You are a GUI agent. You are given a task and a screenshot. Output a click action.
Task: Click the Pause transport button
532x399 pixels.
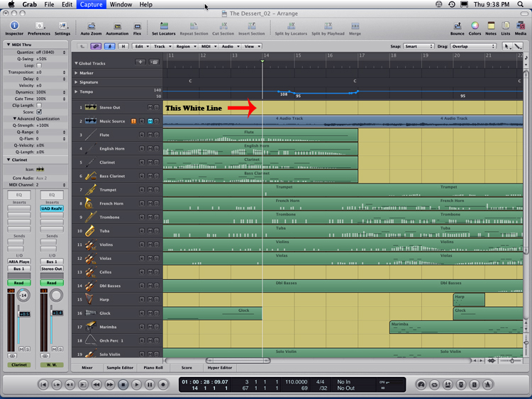pos(150,384)
